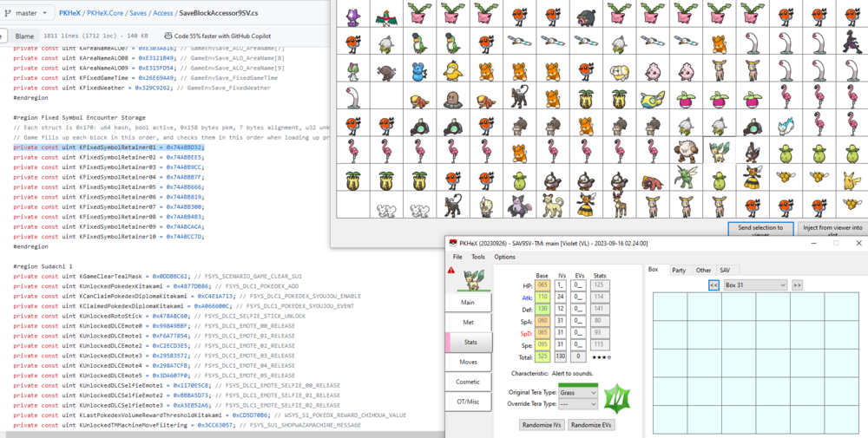This screenshot has width=868, height=438.
Task: Click Send selection to viewer button
Action: (x=759, y=229)
